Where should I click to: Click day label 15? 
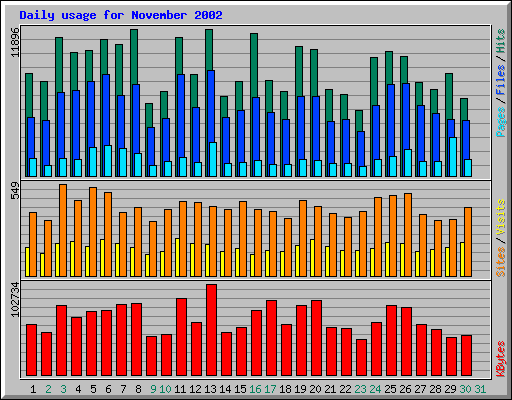(240, 389)
